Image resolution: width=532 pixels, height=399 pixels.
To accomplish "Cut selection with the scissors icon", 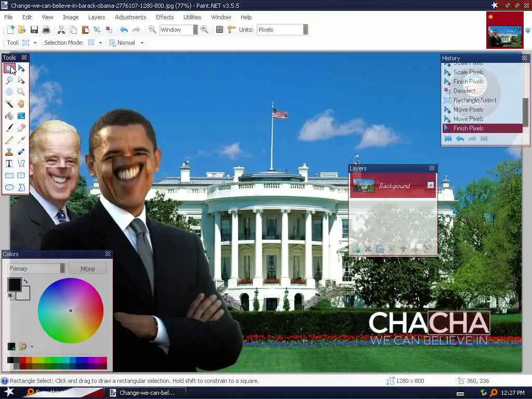I will (x=61, y=30).
